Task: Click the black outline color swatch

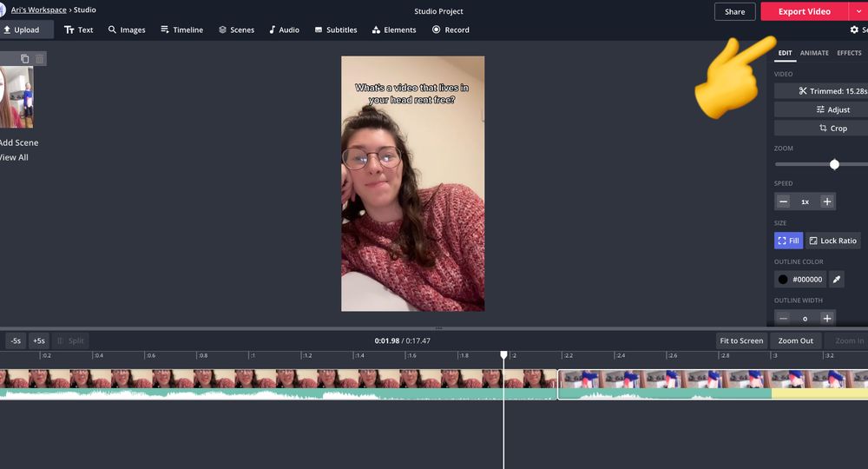Action: coord(783,280)
